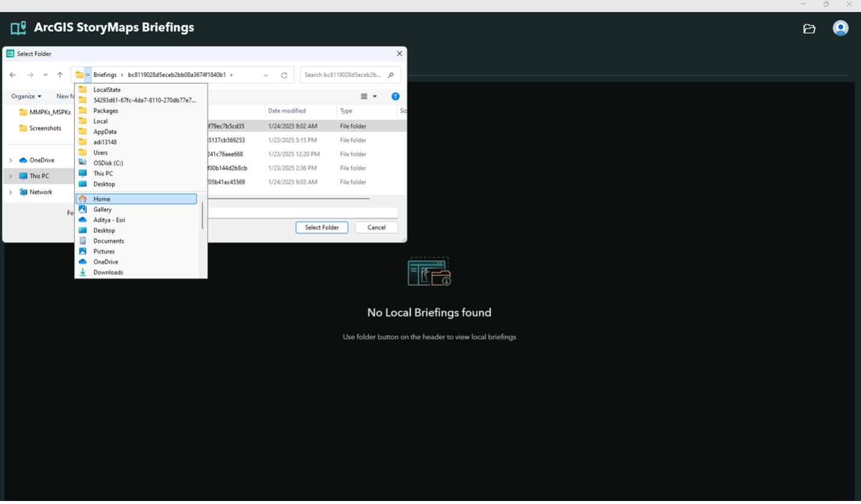Screen dimensions: 861x504
Task: Select the folder row modified 1/23/2025 12:20 PM
Action: coord(307,154)
